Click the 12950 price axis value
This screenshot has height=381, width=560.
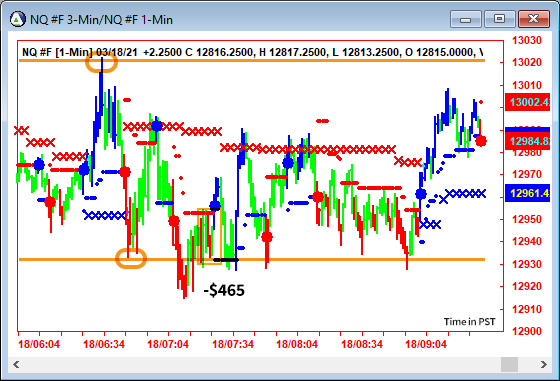coord(527,219)
